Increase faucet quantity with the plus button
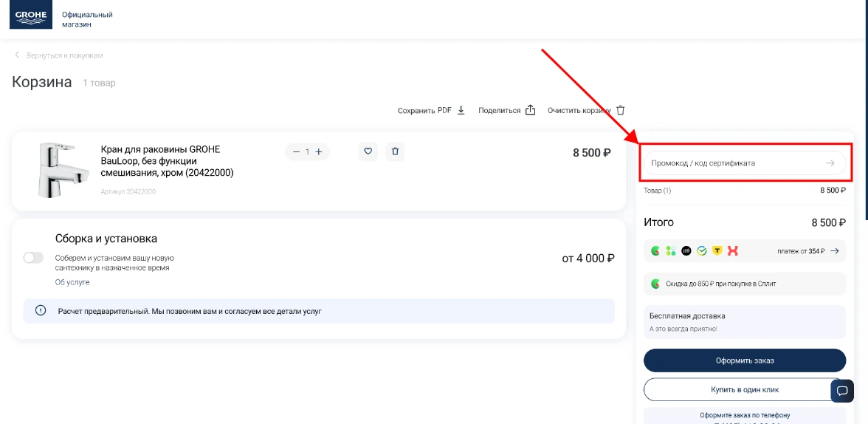 [x=319, y=152]
